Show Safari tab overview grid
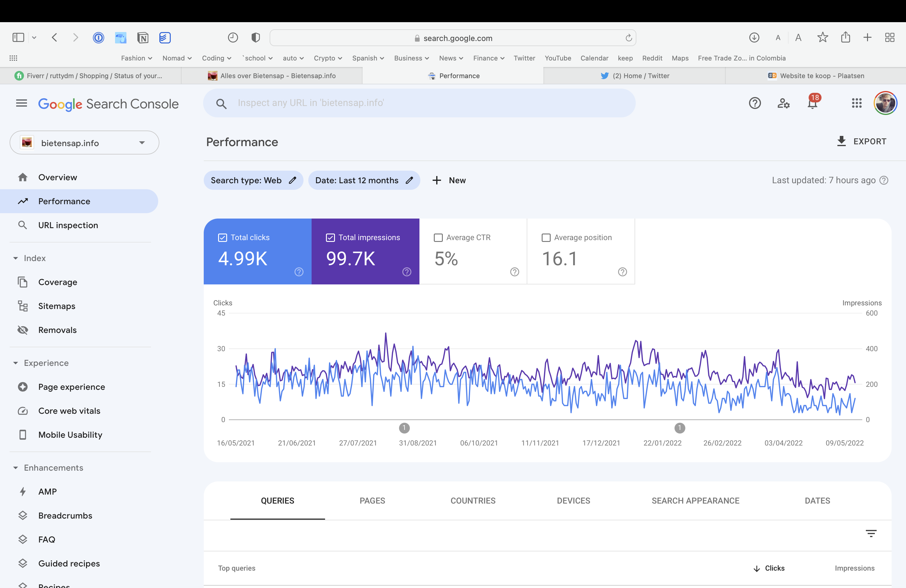Viewport: 906px width, 588px height. [x=890, y=37]
